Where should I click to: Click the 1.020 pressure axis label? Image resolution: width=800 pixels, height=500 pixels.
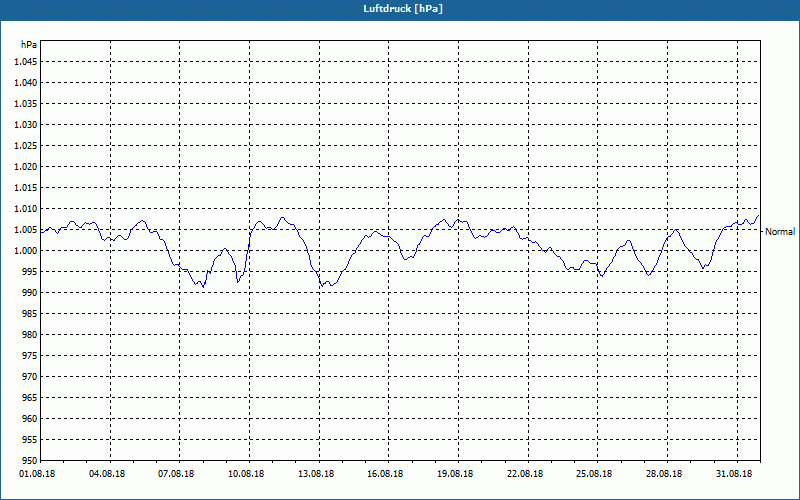[x=25, y=166]
